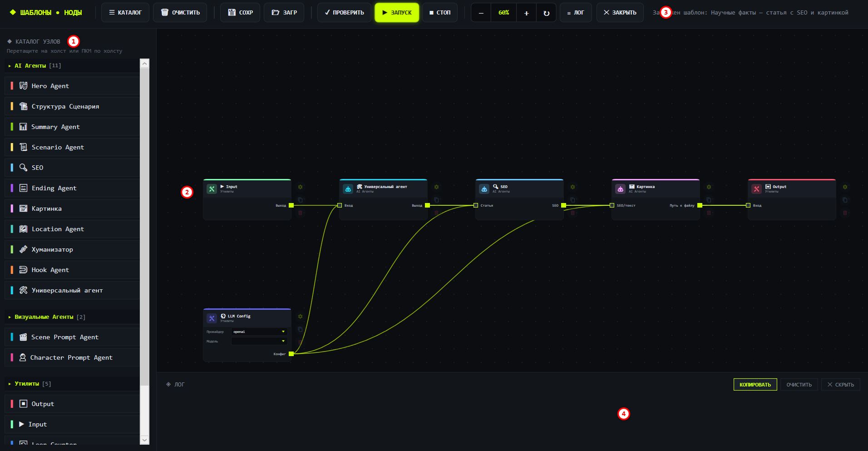Image resolution: width=868 pixels, height=451 pixels.
Task: Collapse the Визуальные Агенты category
Action: coord(73,317)
